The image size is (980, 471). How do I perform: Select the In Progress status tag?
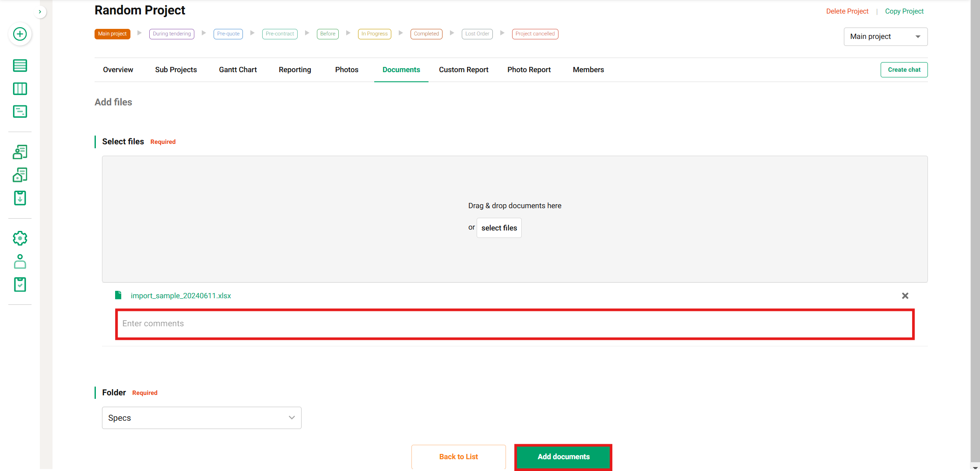(x=374, y=34)
